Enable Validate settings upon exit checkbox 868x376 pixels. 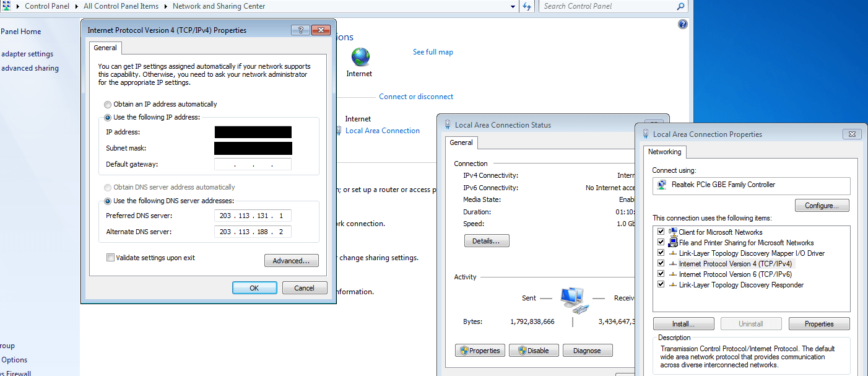[x=110, y=258]
